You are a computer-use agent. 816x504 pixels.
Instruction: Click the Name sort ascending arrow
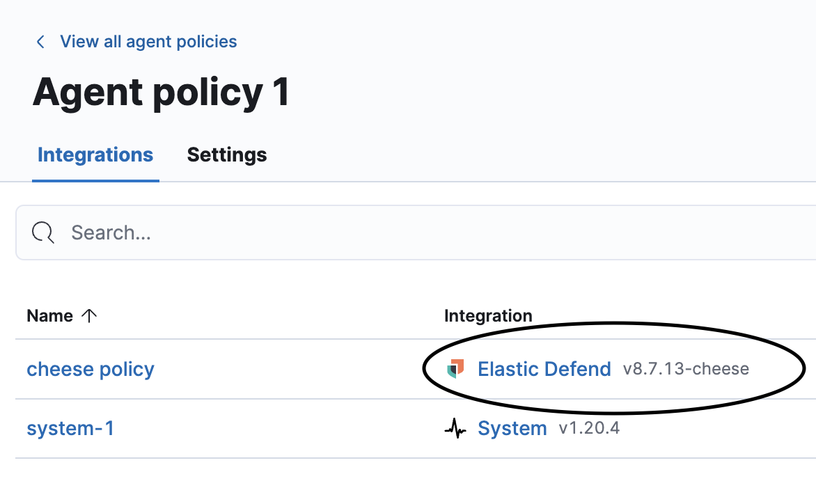(89, 316)
